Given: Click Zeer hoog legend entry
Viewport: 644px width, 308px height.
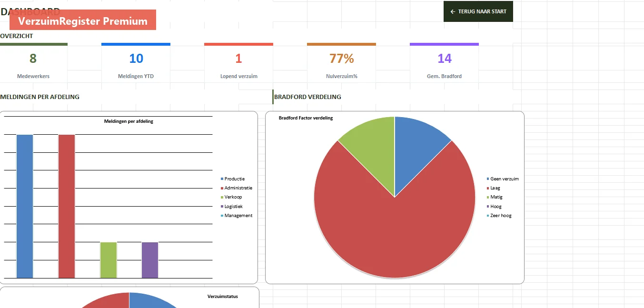Looking at the screenshot, I should pyautogui.click(x=499, y=215).
